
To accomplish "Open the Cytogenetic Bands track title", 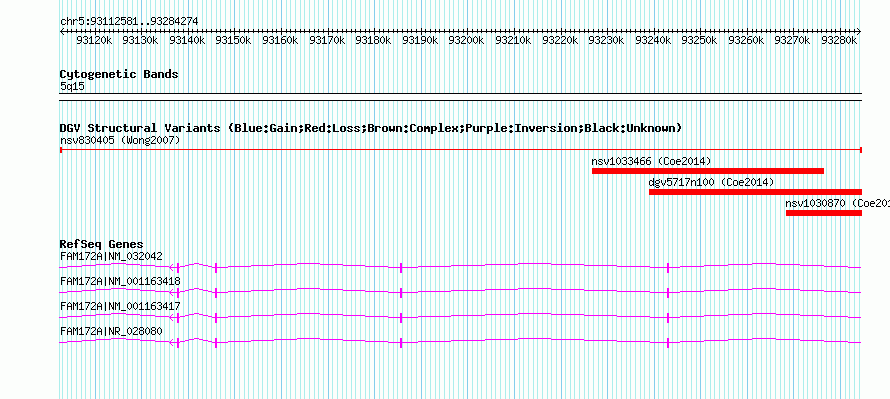I will 119,74.
